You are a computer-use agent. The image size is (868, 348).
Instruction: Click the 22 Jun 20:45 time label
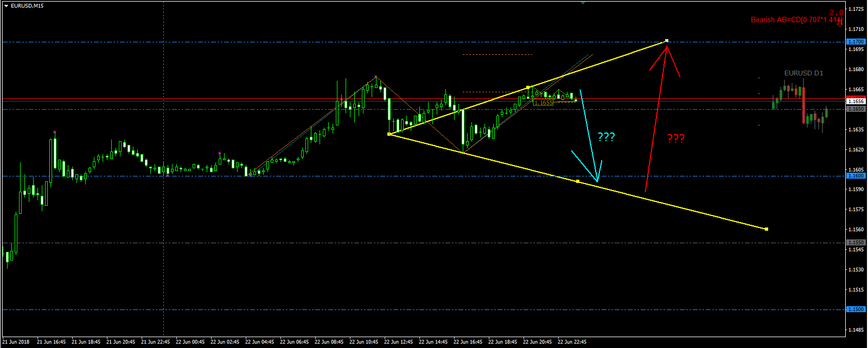pyautogui.click(x=537, y=342)
